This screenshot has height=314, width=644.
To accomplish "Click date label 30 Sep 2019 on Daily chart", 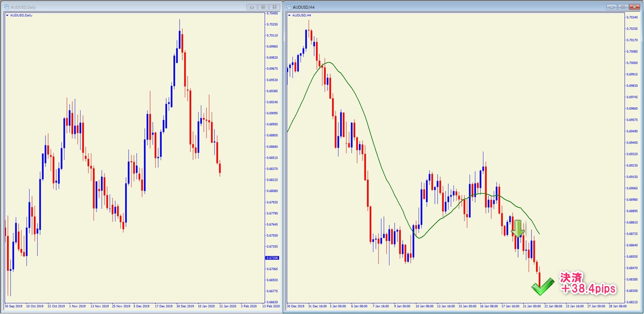I will [13, 306].
